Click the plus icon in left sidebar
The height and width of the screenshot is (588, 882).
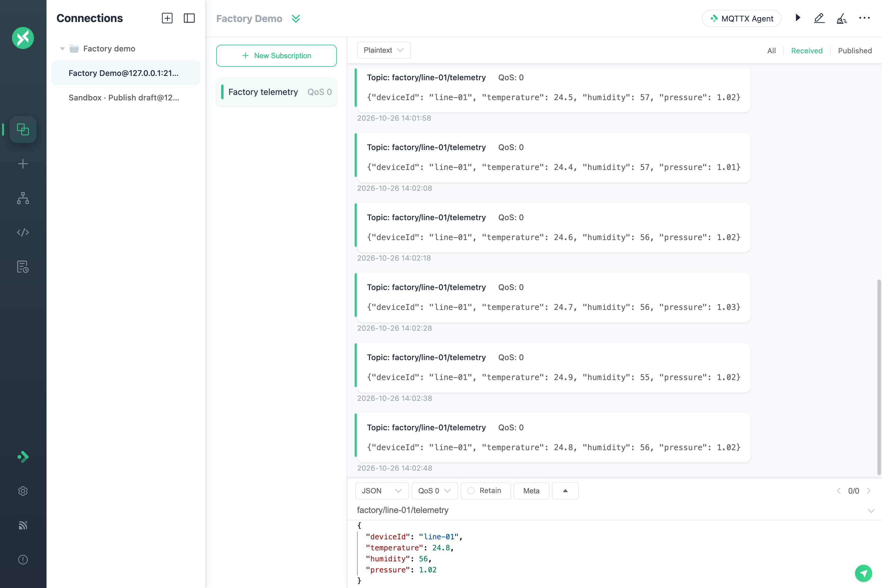tap(23, 164)
